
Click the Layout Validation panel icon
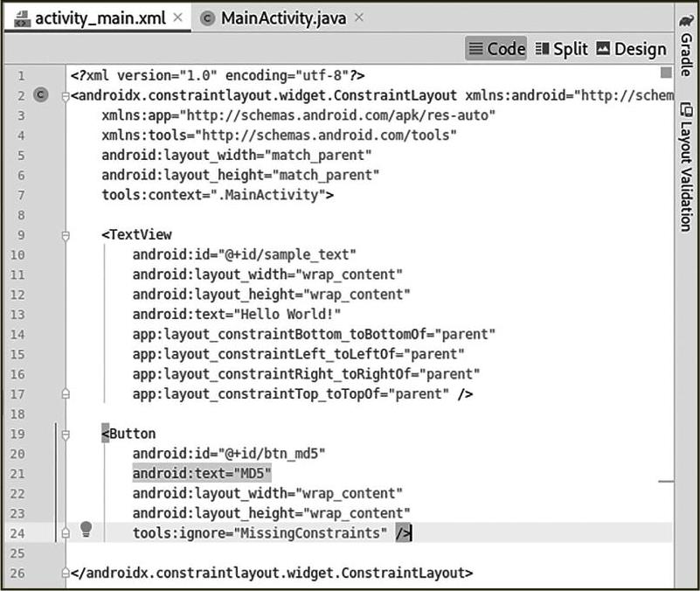click(x=686, y=109)
